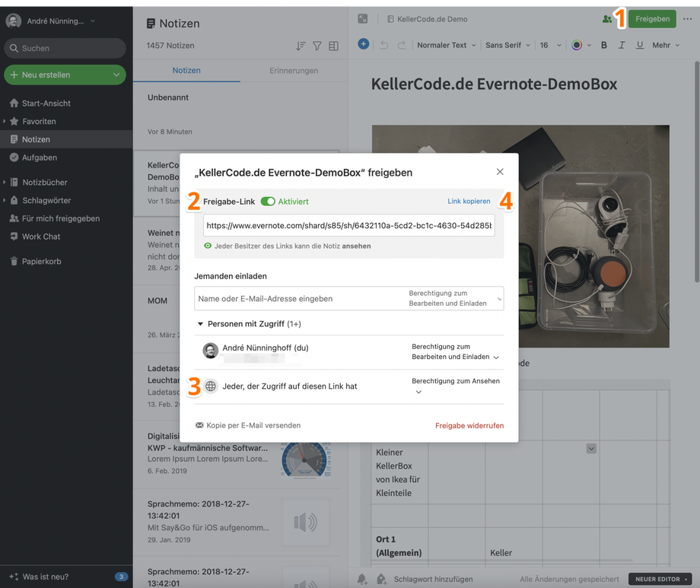Click the blue insert plus button

coord(364,44)
